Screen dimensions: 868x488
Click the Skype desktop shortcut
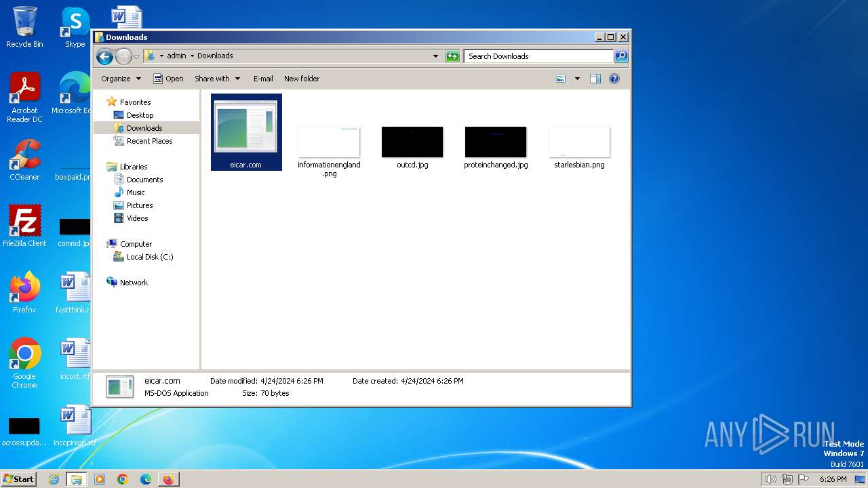point(75,27)
